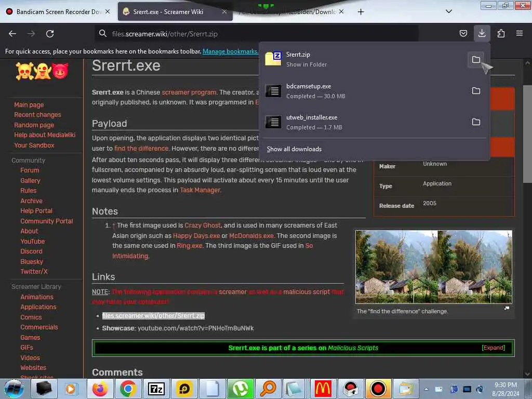Show bdcamsetup.exe in its folder
The height and width of the screenshot is (399, 532).
pos(476,91)
